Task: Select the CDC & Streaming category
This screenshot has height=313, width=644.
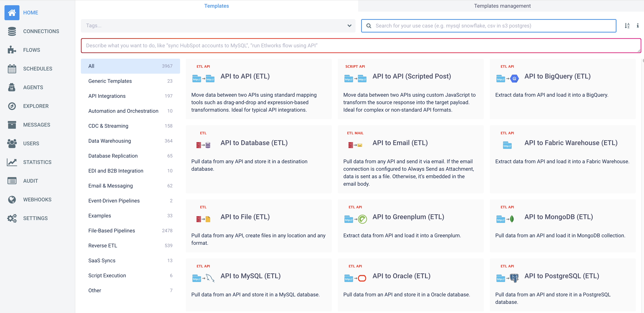Action: click(130, 126)
